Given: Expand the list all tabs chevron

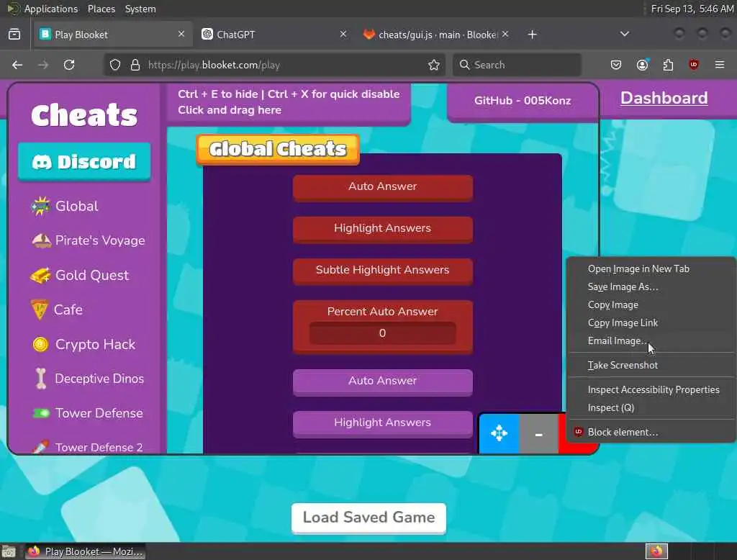Looking at the screenshot, I should (x=624, y=34).
